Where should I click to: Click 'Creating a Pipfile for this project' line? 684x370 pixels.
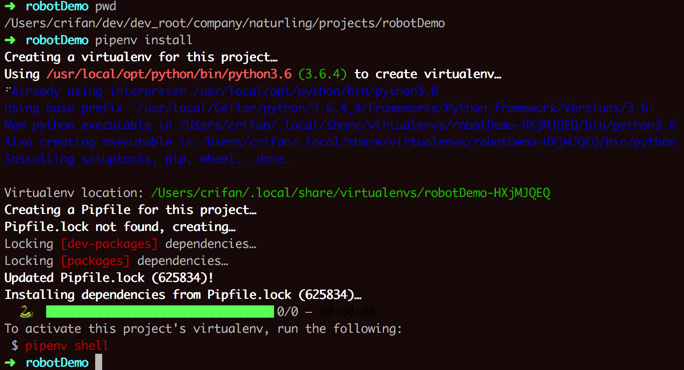point(130,210)
